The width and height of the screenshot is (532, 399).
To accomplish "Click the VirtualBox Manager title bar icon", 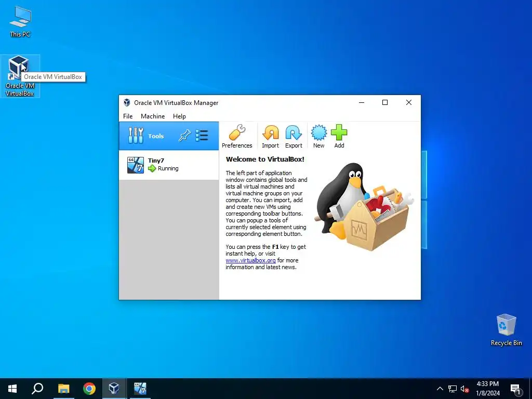I will coord(127,102).
